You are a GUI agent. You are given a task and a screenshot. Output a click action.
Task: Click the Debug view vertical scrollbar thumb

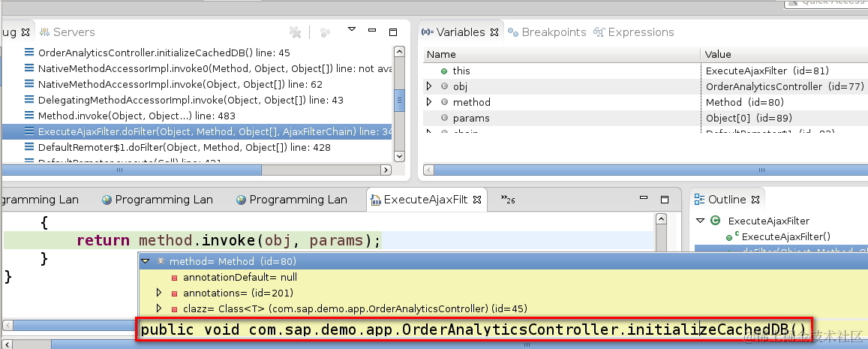398,101
